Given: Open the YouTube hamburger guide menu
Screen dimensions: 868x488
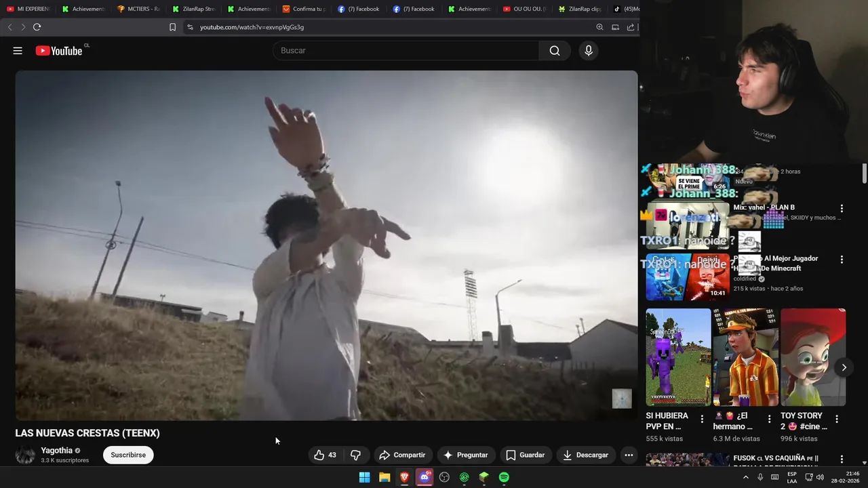Looking at the screenshot, I should tap(18, 51).
